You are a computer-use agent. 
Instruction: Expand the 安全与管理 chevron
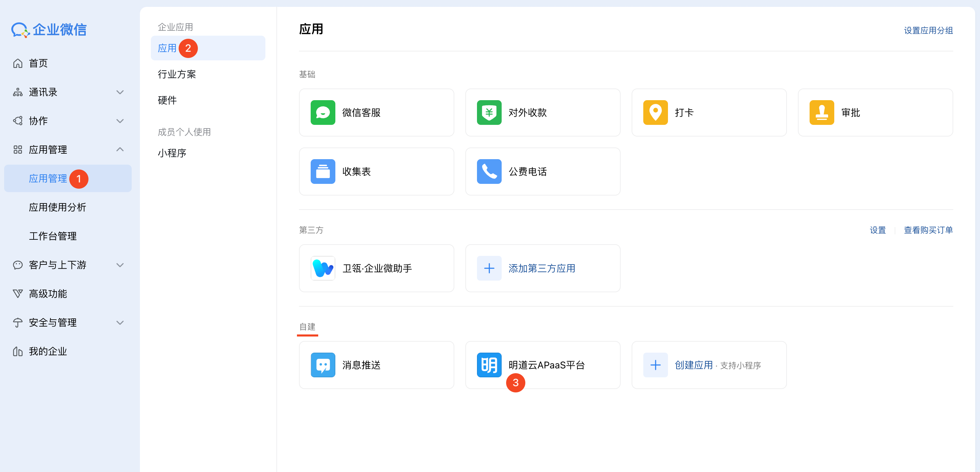[120, 323]
